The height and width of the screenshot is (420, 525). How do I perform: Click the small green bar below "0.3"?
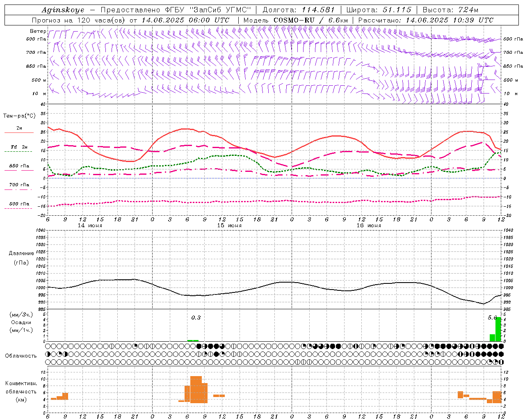tap(193, 340)
